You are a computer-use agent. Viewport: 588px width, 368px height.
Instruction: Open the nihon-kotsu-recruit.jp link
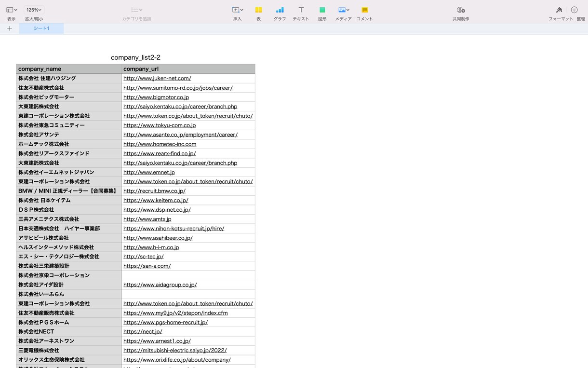(x=174, y=229)
